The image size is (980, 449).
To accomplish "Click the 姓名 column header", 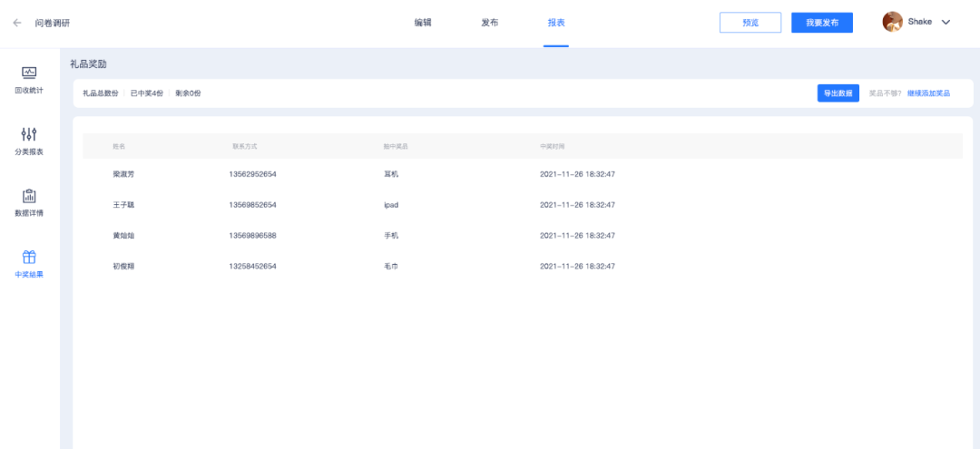I will 119,146.
